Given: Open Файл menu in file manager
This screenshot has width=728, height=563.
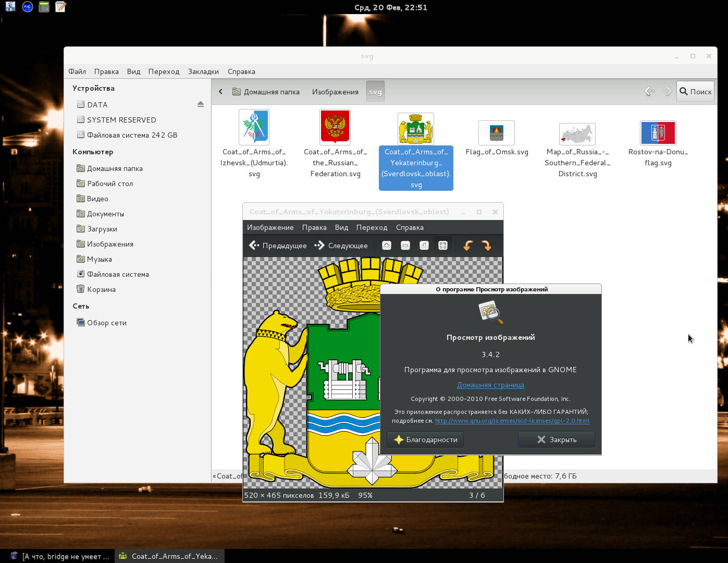Looking at the screenshot, I should point(77,71).
